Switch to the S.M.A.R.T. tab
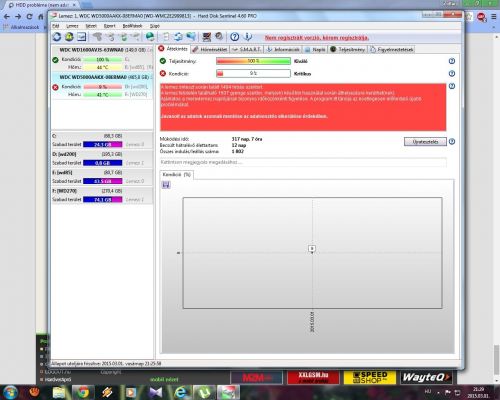Viewport: 500px width, 400px height. coord(247,49)
